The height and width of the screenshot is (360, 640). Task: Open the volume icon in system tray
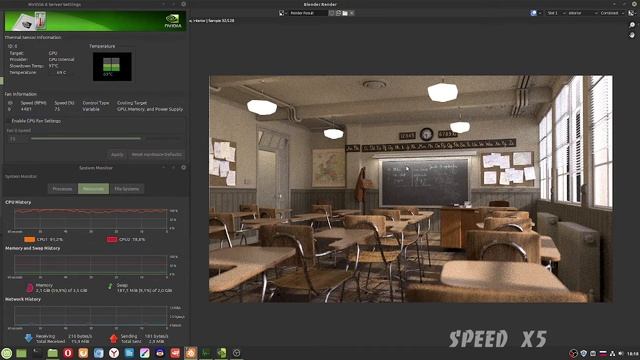pyautogui.click(x=621, y=353)
